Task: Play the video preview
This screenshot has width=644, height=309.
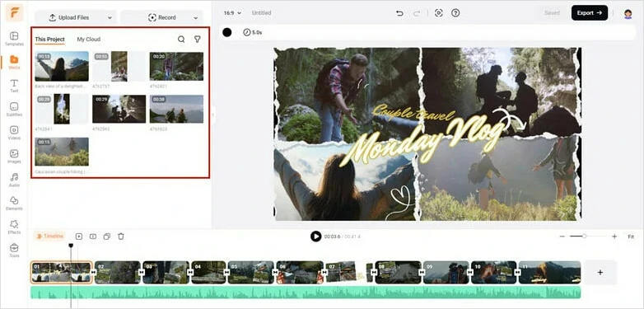Action: coord(316,236)
